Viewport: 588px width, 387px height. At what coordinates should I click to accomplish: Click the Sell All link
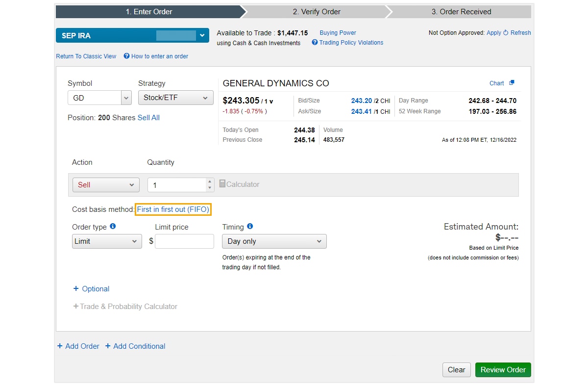click(148, 118)
